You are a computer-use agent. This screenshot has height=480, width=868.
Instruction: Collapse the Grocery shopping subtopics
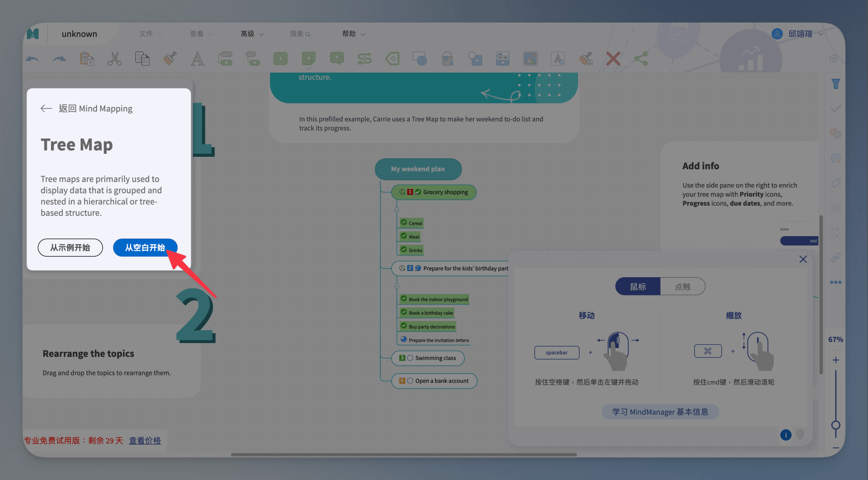(396, 210)
